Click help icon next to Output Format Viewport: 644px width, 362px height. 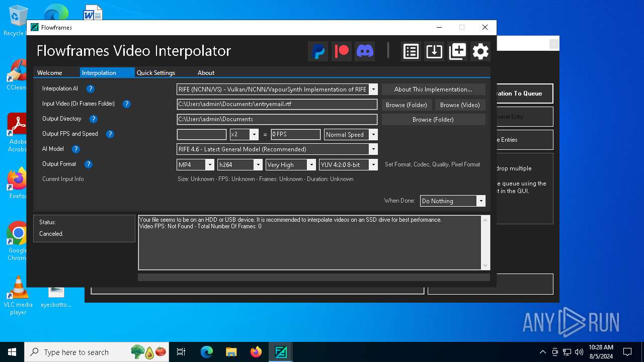tap(88, 164)
